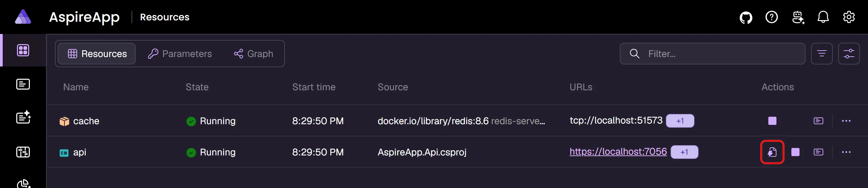Switch to the Parameters tab
This screenshot has height=188, width=868.
(x=180, y=54)
